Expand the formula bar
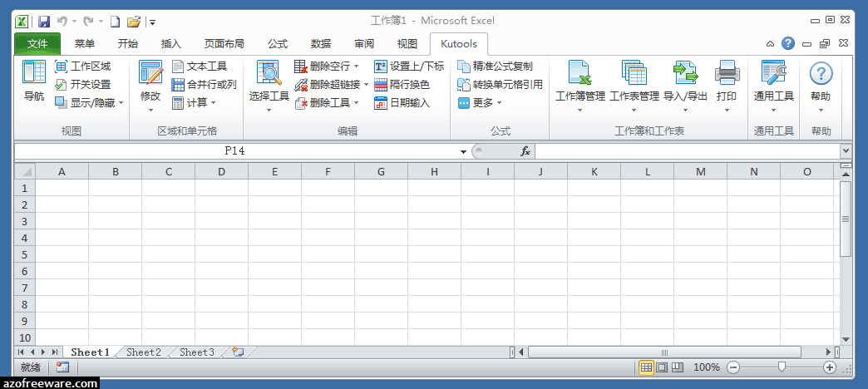The image size is (868, 389). coord(846,150)
